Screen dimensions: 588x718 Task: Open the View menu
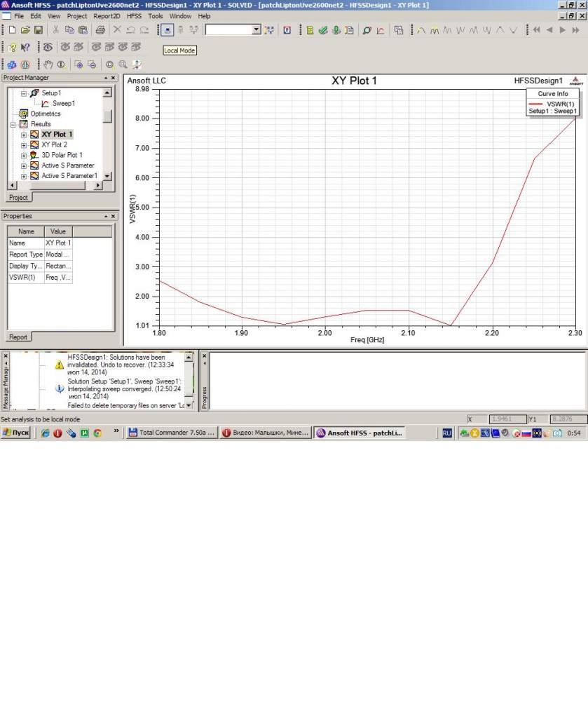[x=54, y=16]
